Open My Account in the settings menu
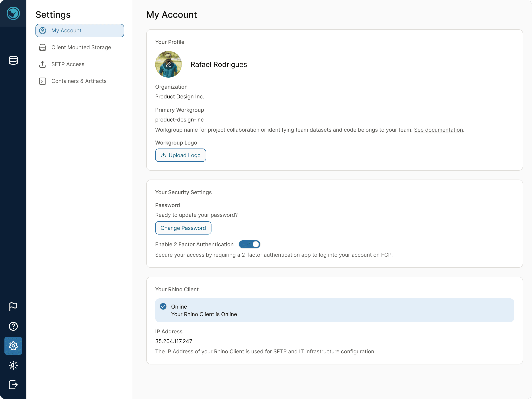The height and width of the screenshot is (399, 532). point(80,31)
